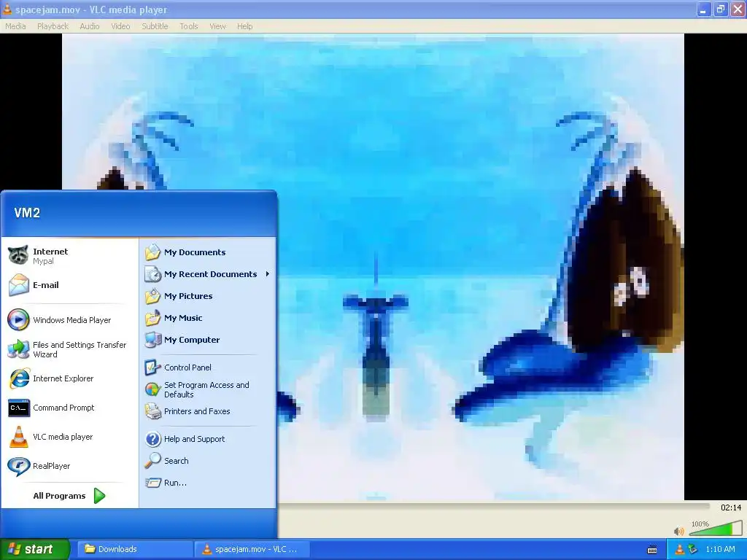Image resolution: width=747 pixels, height=560 pixels.
Task: Restore down the VLC window
Action: [x=720, y=9]
